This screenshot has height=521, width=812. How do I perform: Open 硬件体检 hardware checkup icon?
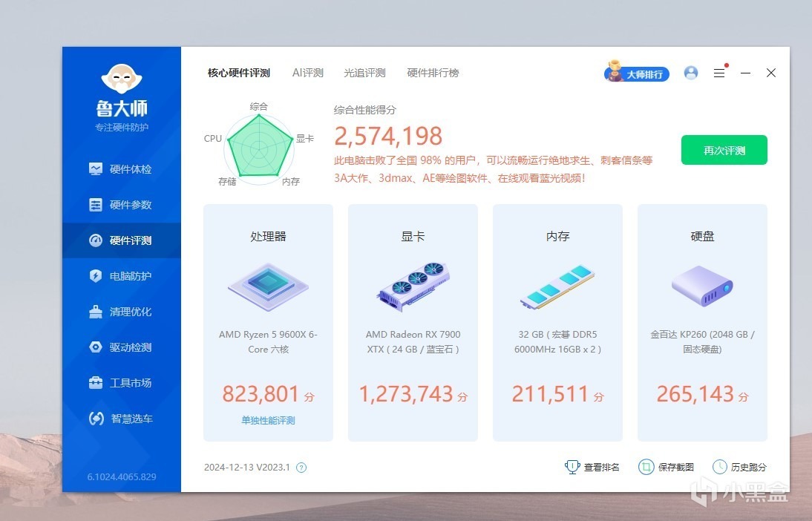tap(95, 168)
